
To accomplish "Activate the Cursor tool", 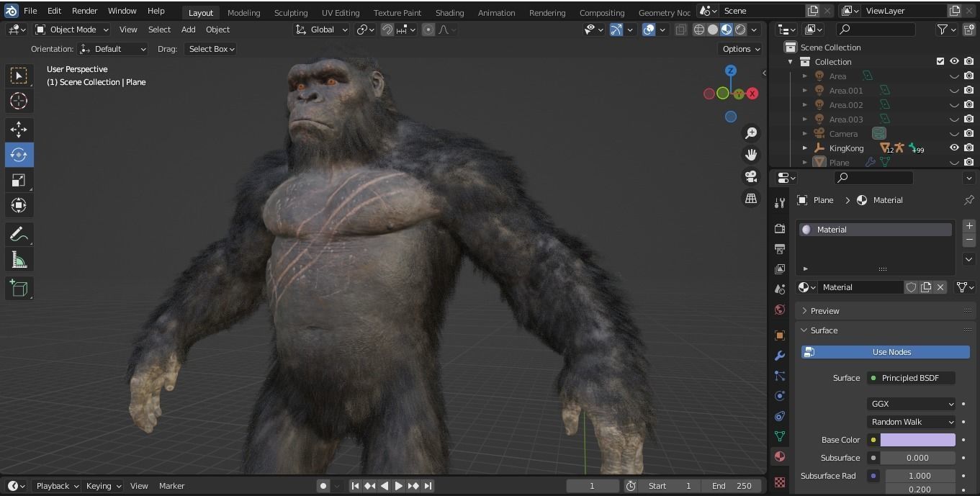I will click(x=19, y=101).
